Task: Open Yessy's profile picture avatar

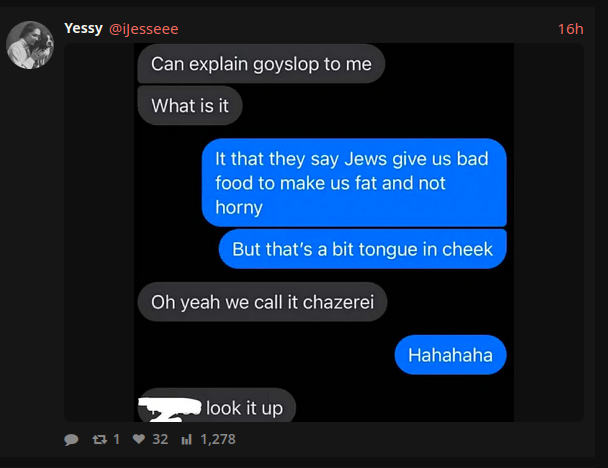Action: pos(30,45)
